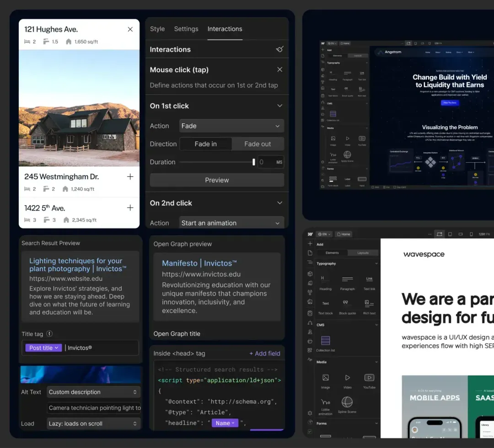Collapse the On 1st click section

point(279,106)
